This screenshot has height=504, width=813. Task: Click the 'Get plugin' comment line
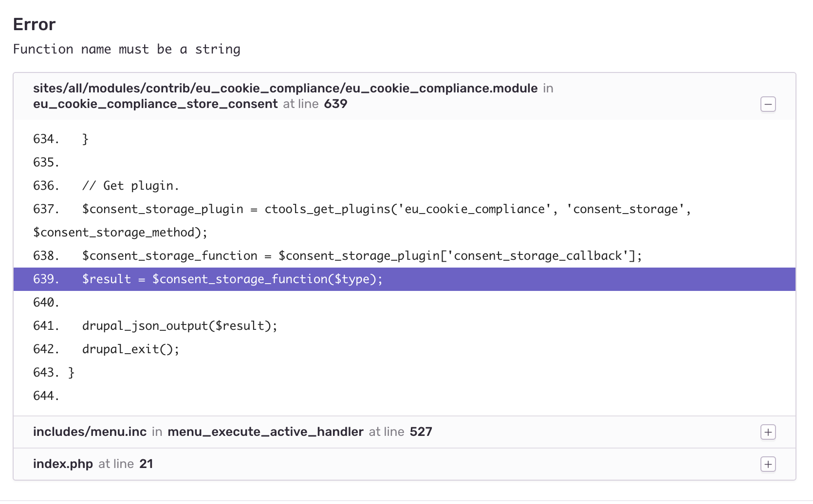pos(130,186)
